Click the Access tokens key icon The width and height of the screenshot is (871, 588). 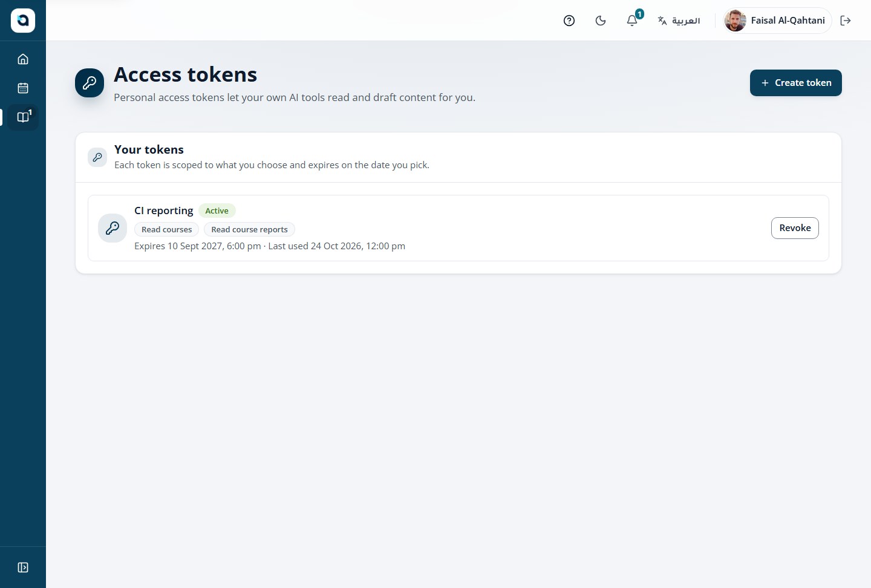coord(90,83)
